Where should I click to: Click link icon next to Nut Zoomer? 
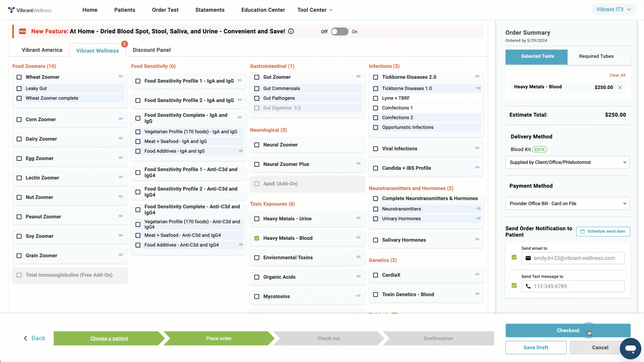point(121,196)
